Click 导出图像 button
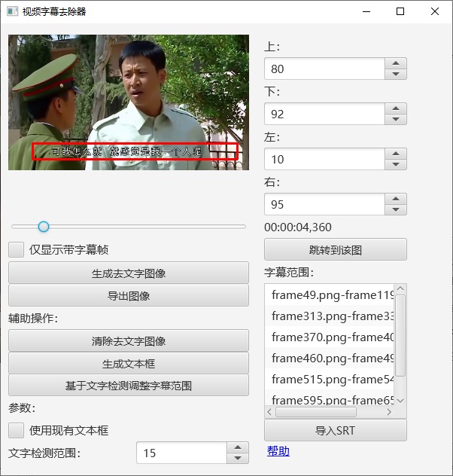 pyautogui.click(x=129, y=295)
